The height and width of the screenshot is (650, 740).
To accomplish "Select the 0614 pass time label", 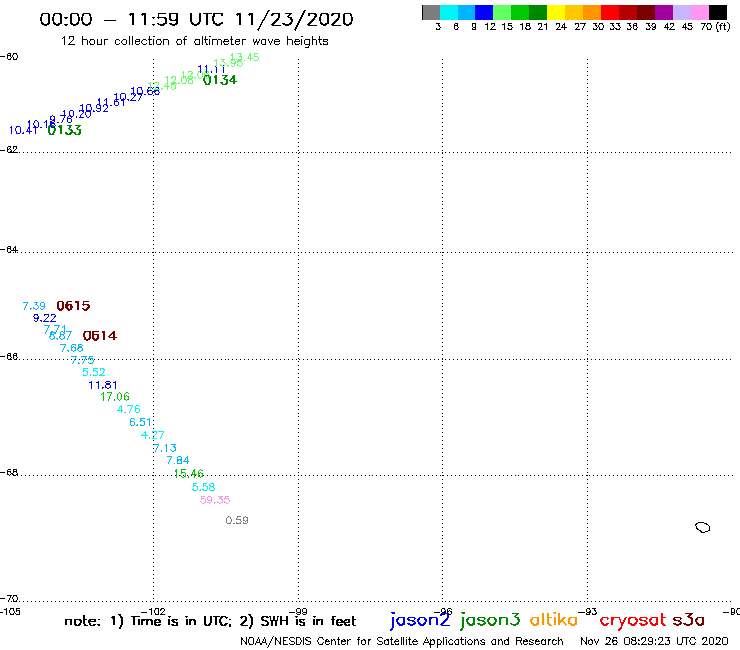I will pyautogui.click(x=100, y=336).
